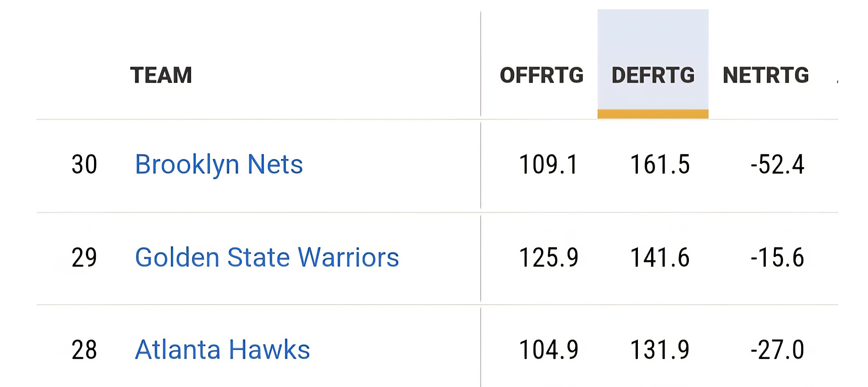The image size is (868, 387).
Task: Click the Warriors defensive rating 141.6
Action: [660, 257]
